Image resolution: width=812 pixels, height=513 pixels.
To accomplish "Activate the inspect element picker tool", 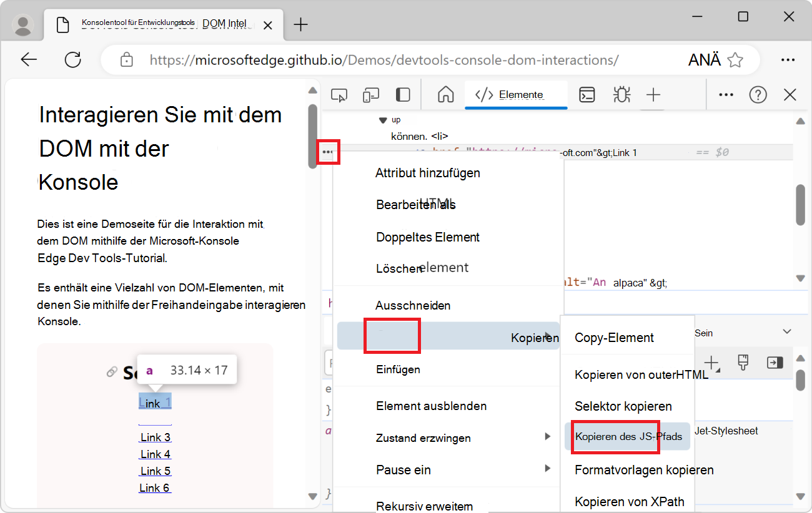I will click(x=339, y=95).
